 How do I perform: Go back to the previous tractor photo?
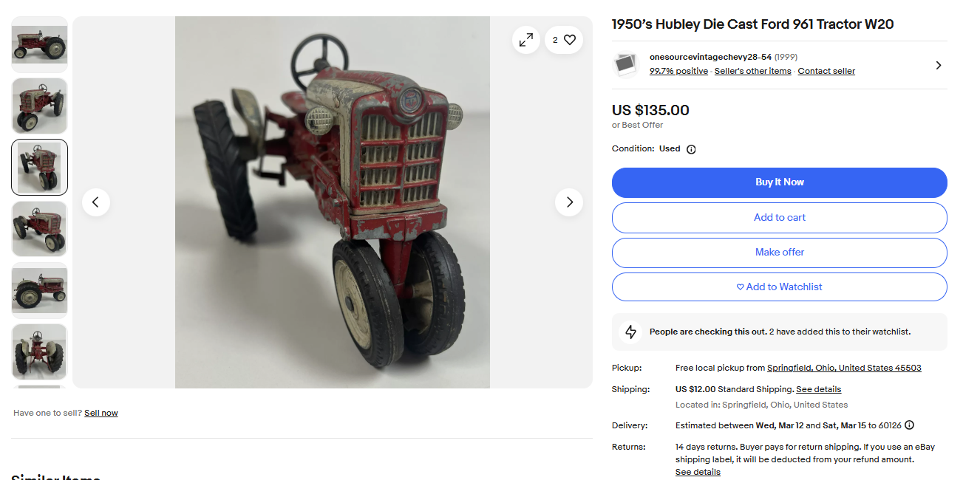click(95, 202)
